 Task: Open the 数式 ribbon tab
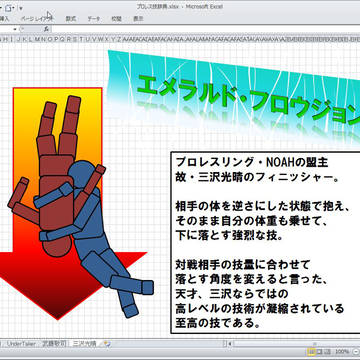pyautogui.click(x=70, y=19)
